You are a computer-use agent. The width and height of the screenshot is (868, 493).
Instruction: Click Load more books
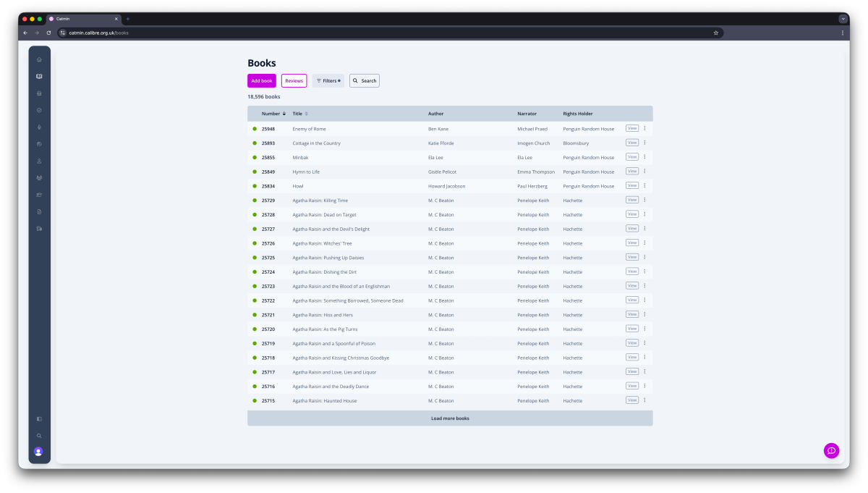click(450, 418)
